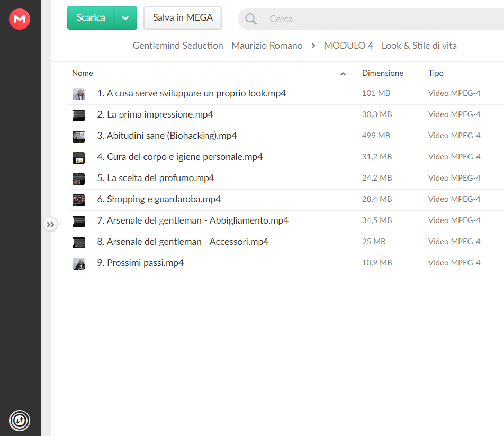Select file '6. Shopping e guardaroba.mp4'

286,200
